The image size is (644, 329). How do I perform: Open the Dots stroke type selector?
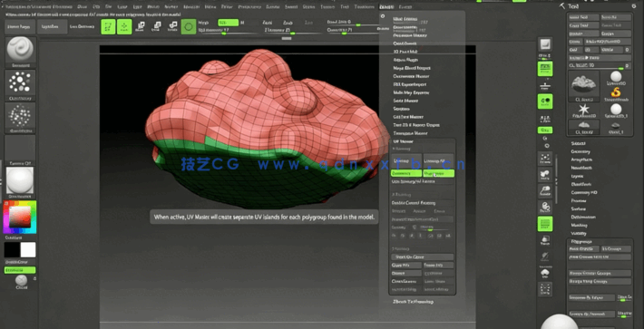[x=20, y=82]
